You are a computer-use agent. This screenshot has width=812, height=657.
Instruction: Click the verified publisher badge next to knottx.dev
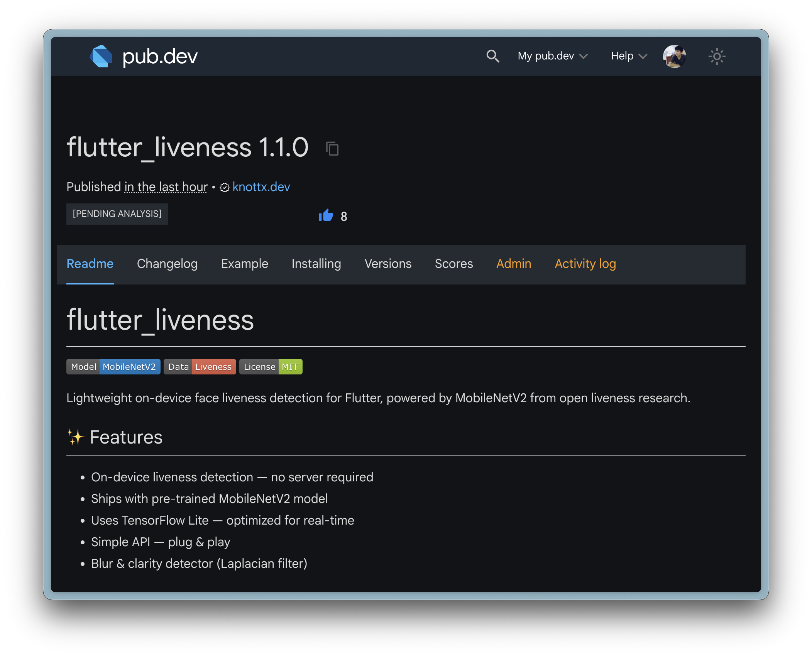click(224, 187)
